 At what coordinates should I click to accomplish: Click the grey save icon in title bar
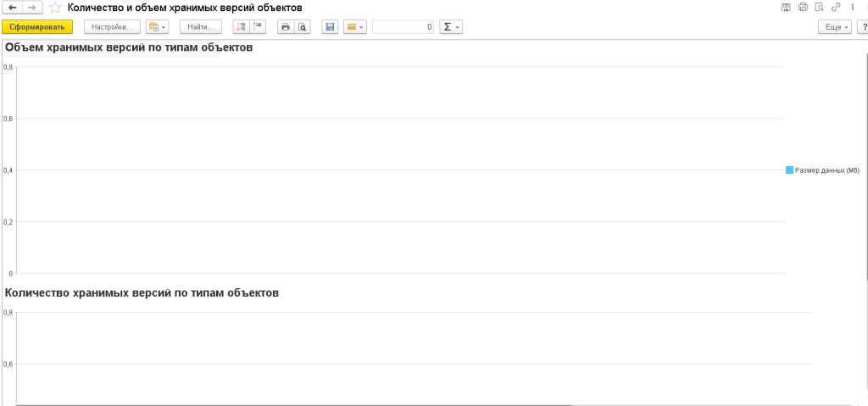click(786, 7)
